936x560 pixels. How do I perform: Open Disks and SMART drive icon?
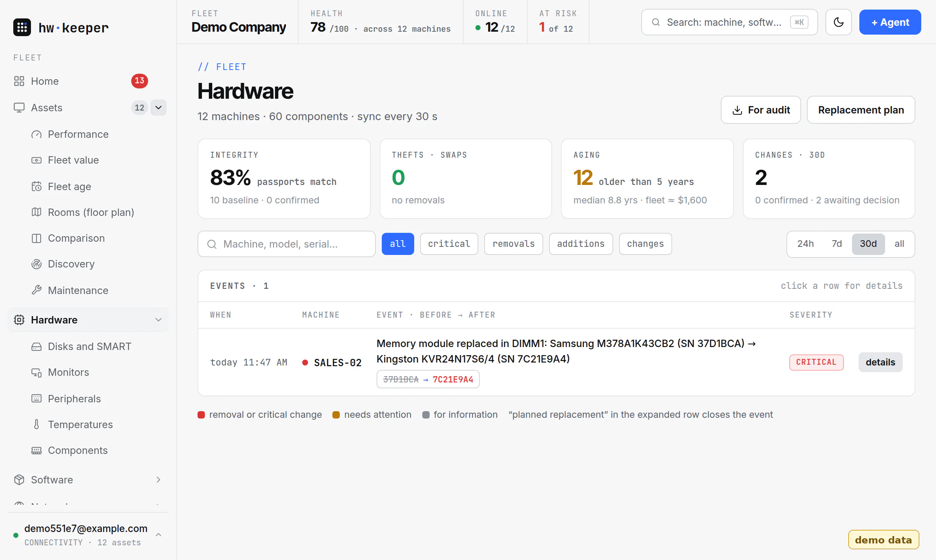[x=36, y=346]
